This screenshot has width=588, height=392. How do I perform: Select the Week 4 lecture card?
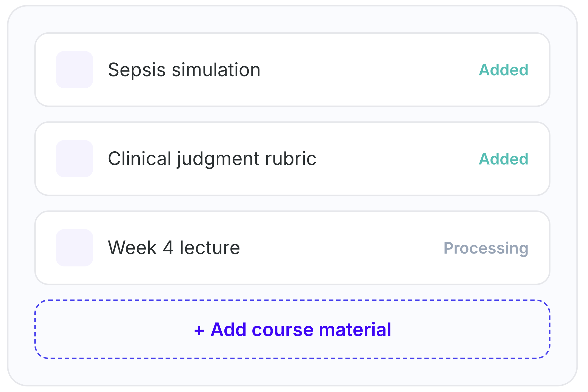[292, 248]
